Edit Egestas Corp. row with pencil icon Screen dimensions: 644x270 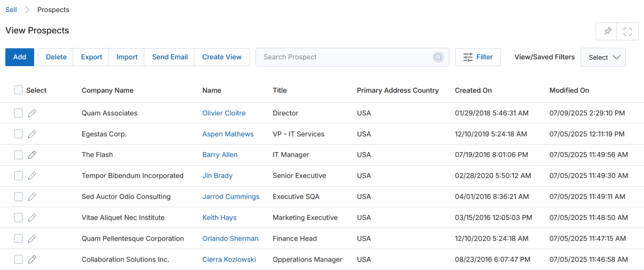[x=32, y=134]
